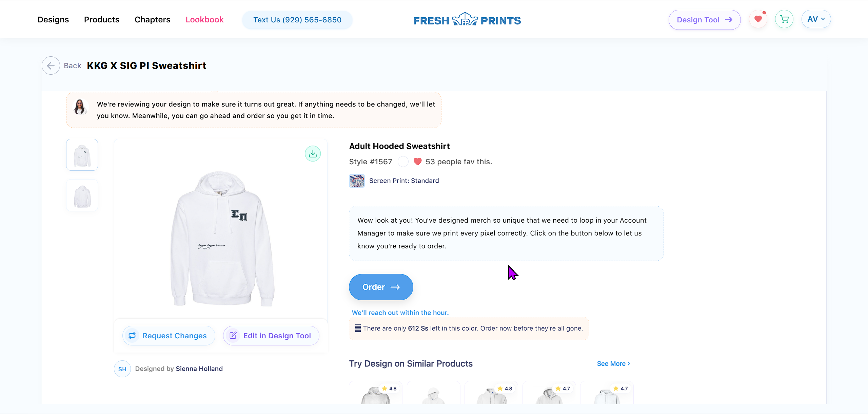868x414 pixels.
Task: Open the shopping cart
Action: tap(784, 19)
